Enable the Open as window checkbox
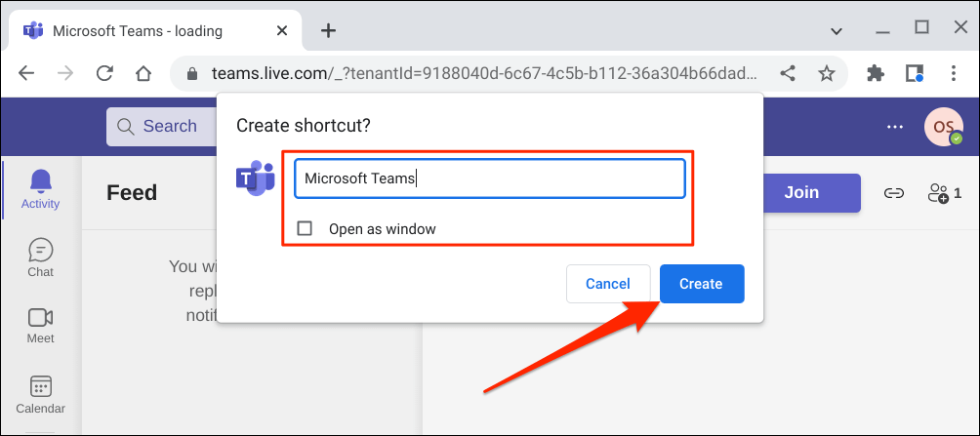The width and height of the screenshot is (980, 436). pyautogui.click(x=305, y=228)
